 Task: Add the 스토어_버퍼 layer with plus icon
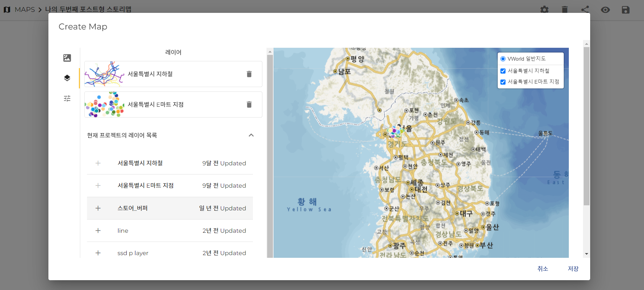(x=98, y=208)
